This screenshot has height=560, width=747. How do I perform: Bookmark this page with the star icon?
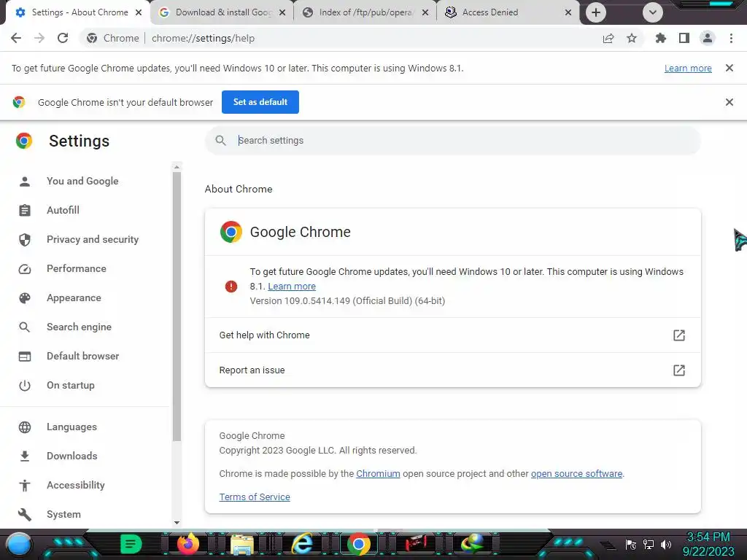(x=632, y=38)
